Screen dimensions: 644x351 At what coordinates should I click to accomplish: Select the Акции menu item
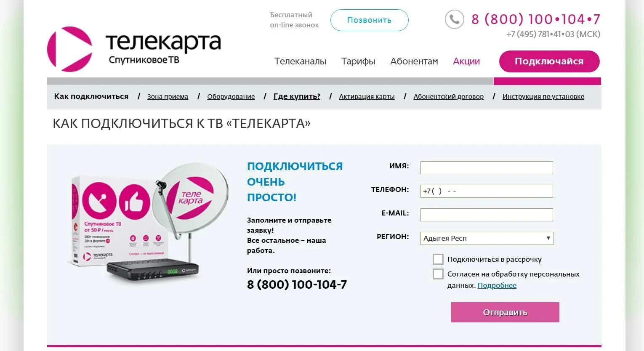coord(466,61)
